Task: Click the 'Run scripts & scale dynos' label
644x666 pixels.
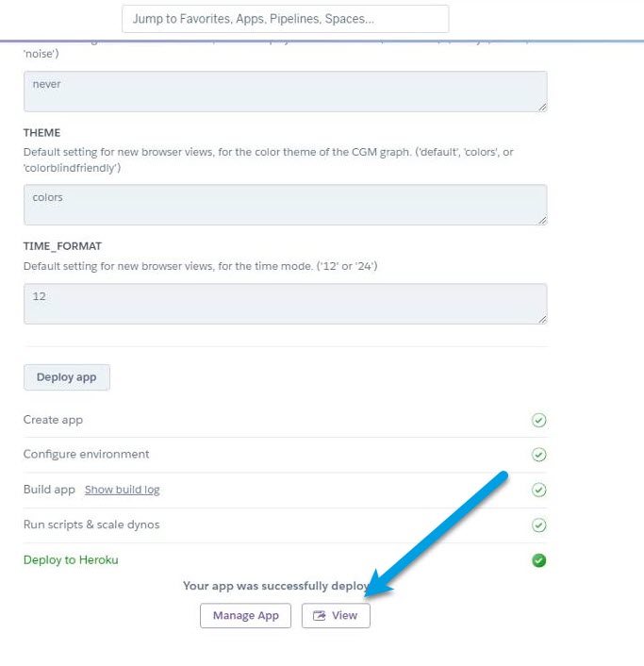Action: coord(91,525)
